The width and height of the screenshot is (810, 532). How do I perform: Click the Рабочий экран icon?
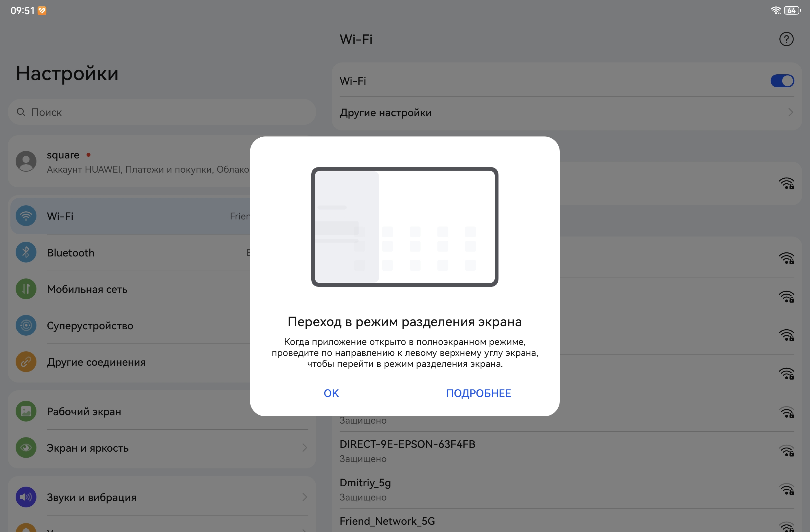26,411
